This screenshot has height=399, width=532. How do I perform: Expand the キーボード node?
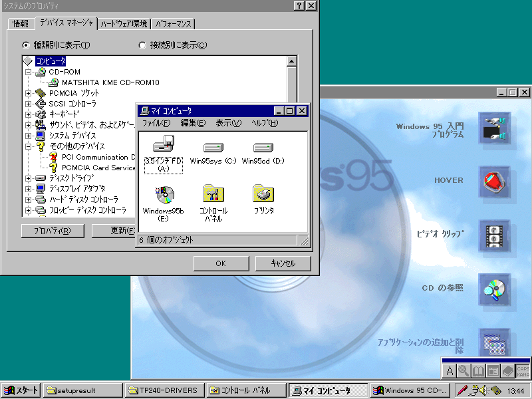pyautogui.click(x=29, y=114)
